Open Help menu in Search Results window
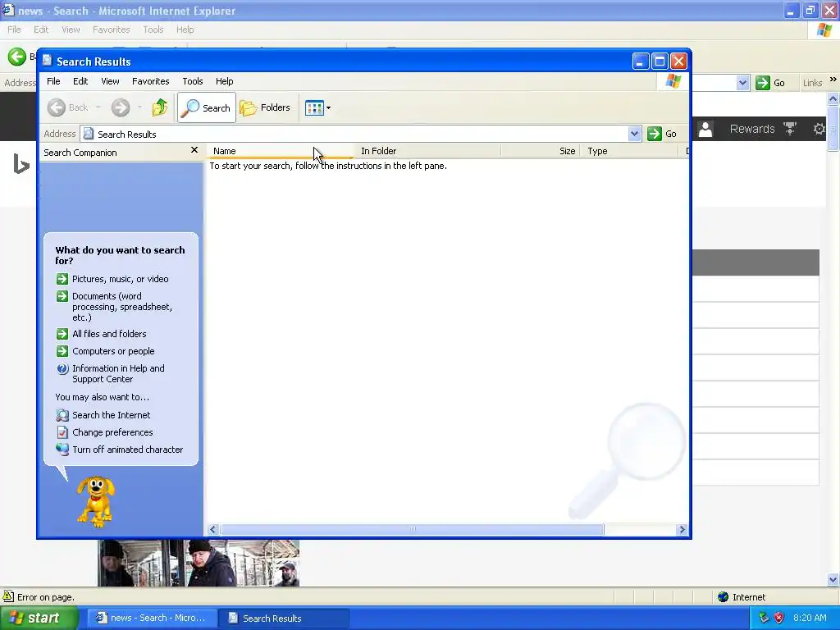This screenshot has width=840, height=630. 225,81
